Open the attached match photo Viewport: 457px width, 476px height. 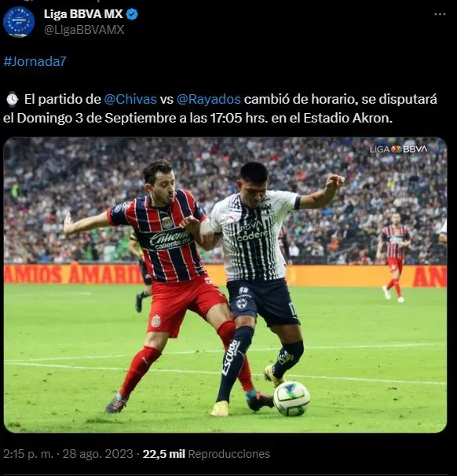coord(225,284)
